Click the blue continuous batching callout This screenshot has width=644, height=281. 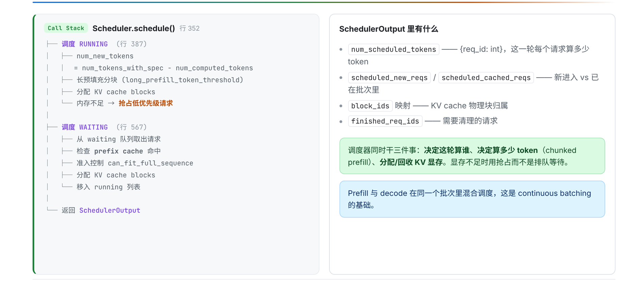pyautogui.click(x=472, y=199)
